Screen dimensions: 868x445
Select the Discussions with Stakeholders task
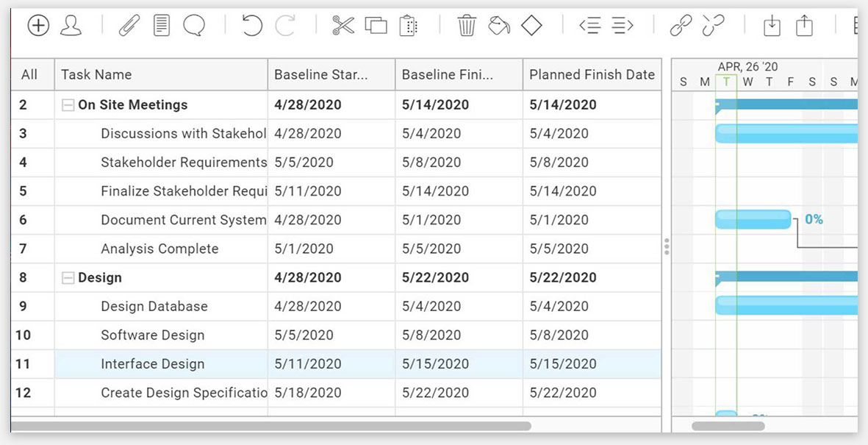[184, 134]
